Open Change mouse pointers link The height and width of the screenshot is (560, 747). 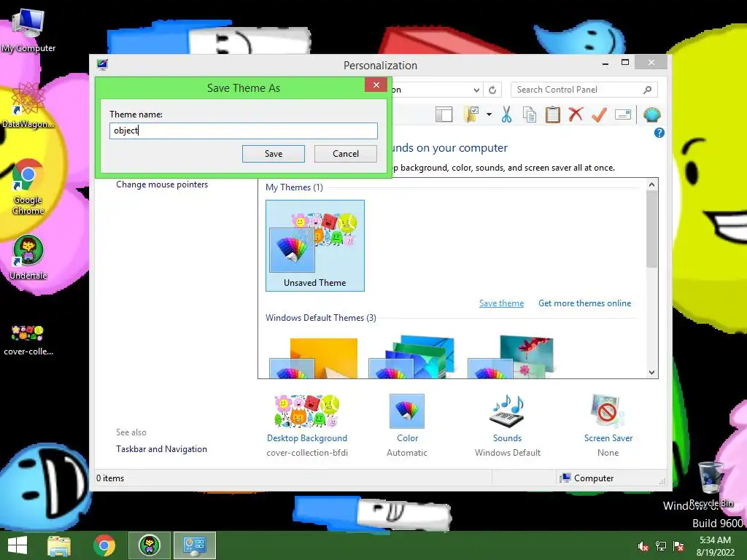point(162,184)
